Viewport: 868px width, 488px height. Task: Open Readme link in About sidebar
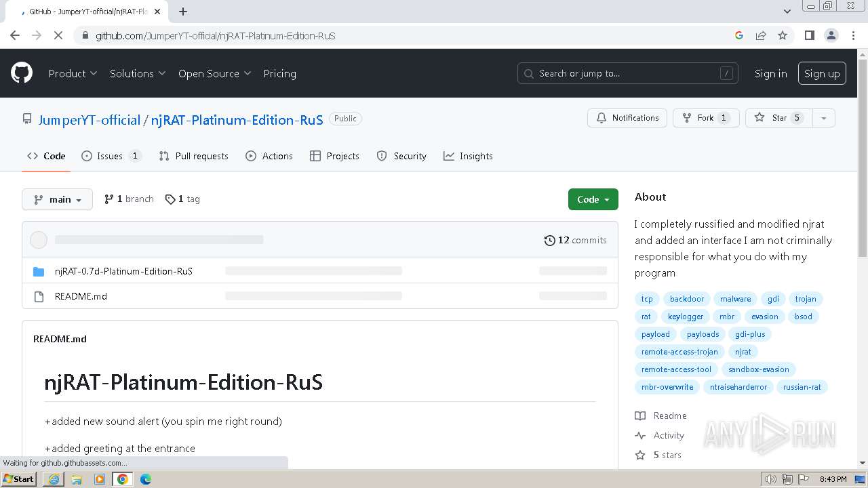pyautogui.click(x=661, y=415)
